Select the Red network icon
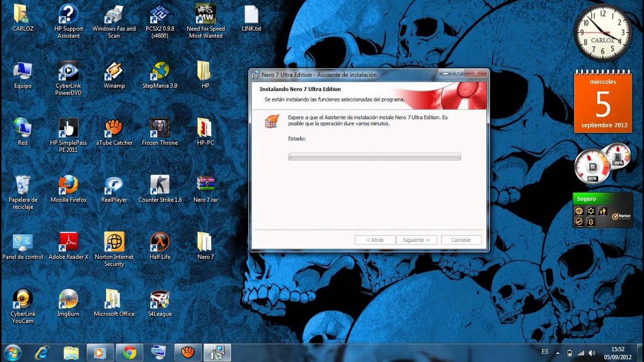 [x=23, y=132]
